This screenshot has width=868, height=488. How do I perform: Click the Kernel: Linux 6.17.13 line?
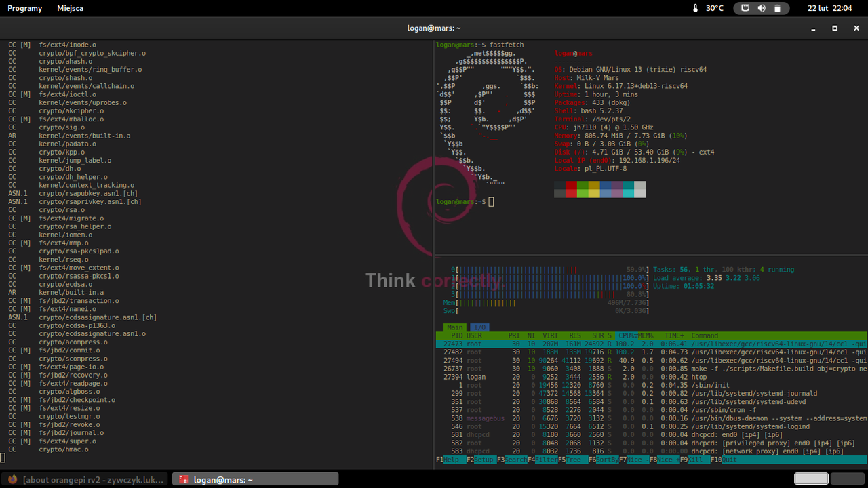click(x=621, y=86)
